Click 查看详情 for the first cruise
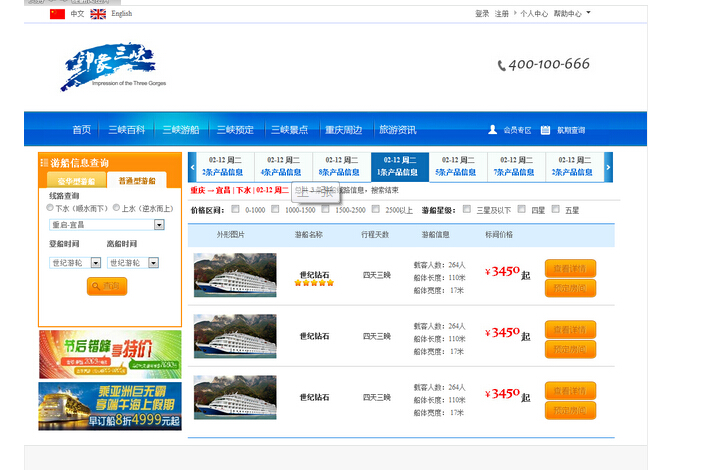 coord(570,267)
